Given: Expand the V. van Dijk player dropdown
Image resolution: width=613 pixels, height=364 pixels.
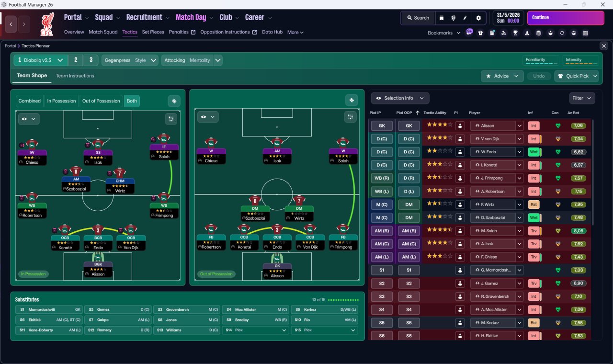Looking at the screenshot, I should pyautogui.click(x=519, y=139).
